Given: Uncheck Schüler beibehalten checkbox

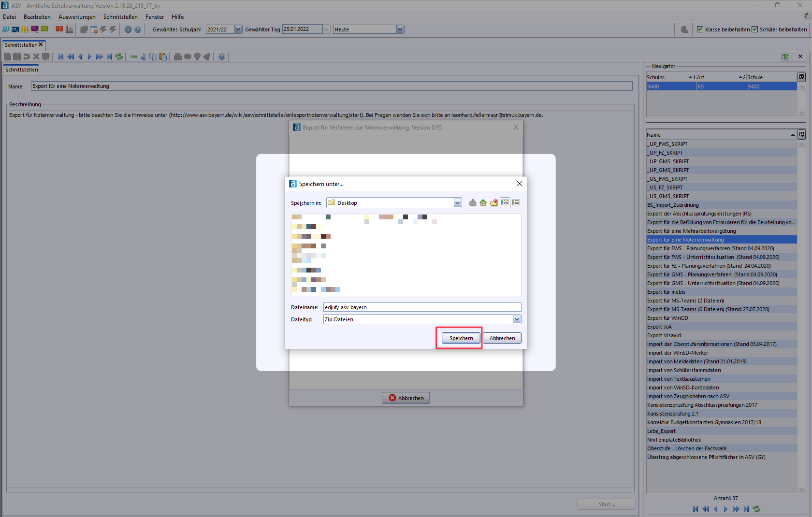Looking at the screenshot, I should (x=754, y=29).
